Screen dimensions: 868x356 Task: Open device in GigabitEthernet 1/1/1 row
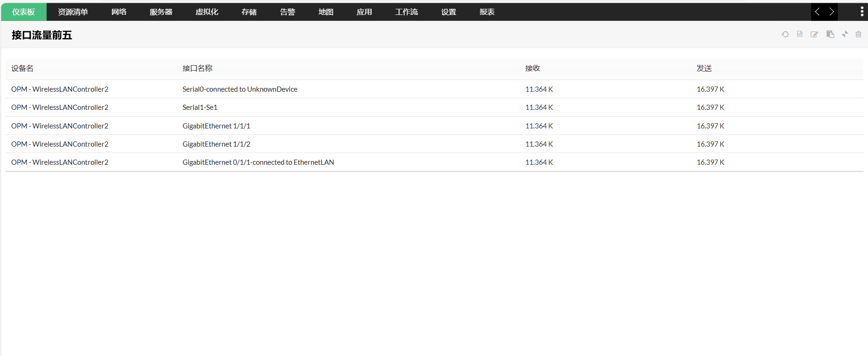coord(60,126)
